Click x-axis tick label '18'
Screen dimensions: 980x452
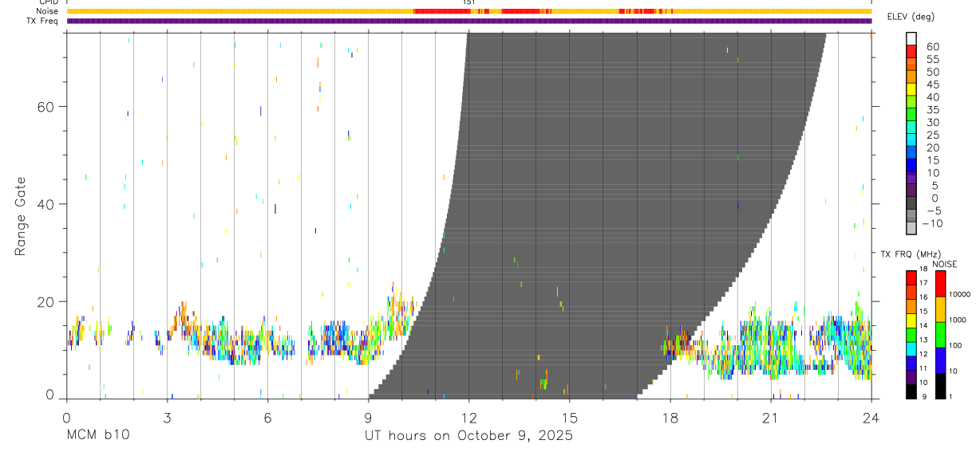click(x=670, y=417)
